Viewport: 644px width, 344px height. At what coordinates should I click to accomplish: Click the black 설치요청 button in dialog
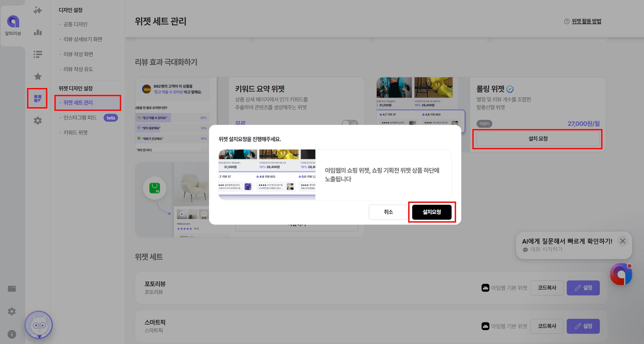(x=431, y=212)
